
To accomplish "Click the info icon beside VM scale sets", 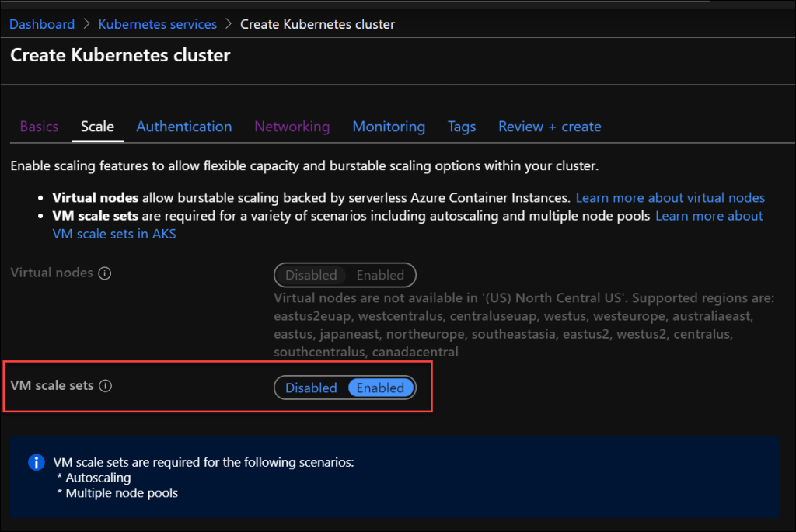I will pyautogui.click(x=106, y=386).
